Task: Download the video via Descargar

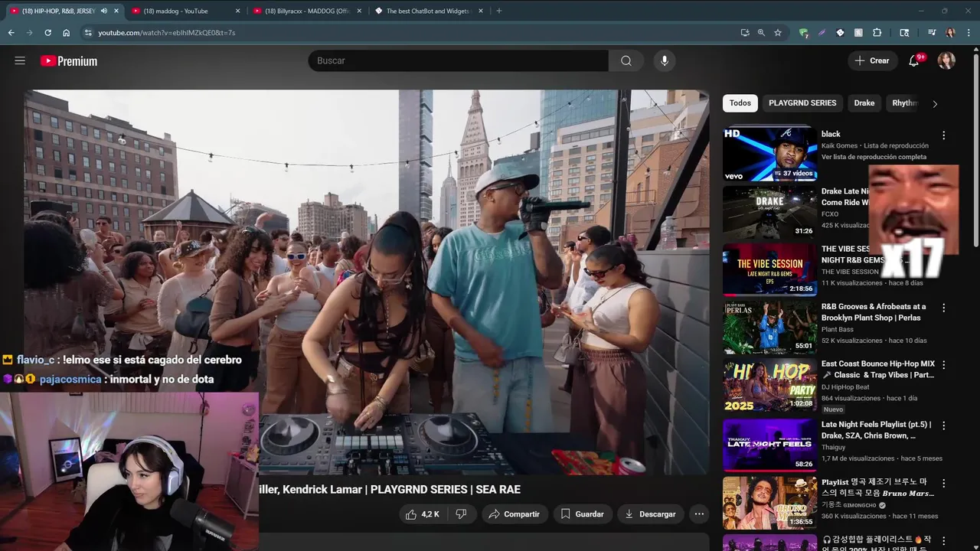Action: coord(650,514)
